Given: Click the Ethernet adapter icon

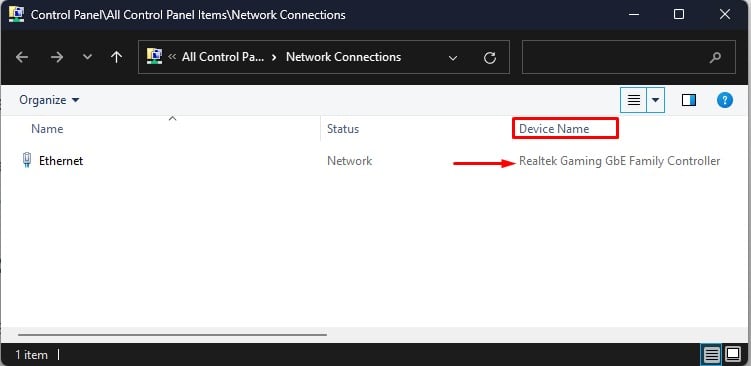Looking at the screenshot, I should pyautogui.click(x=27, y=160).
